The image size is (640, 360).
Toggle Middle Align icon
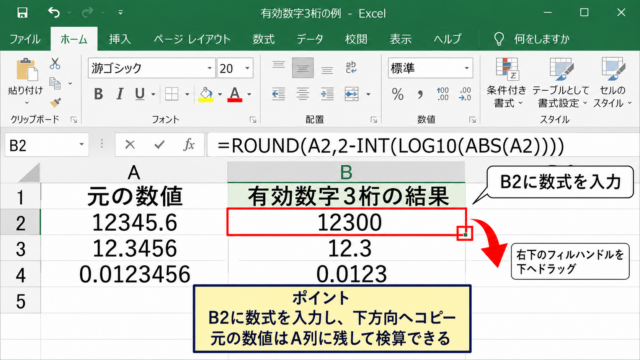coord(303,68)
